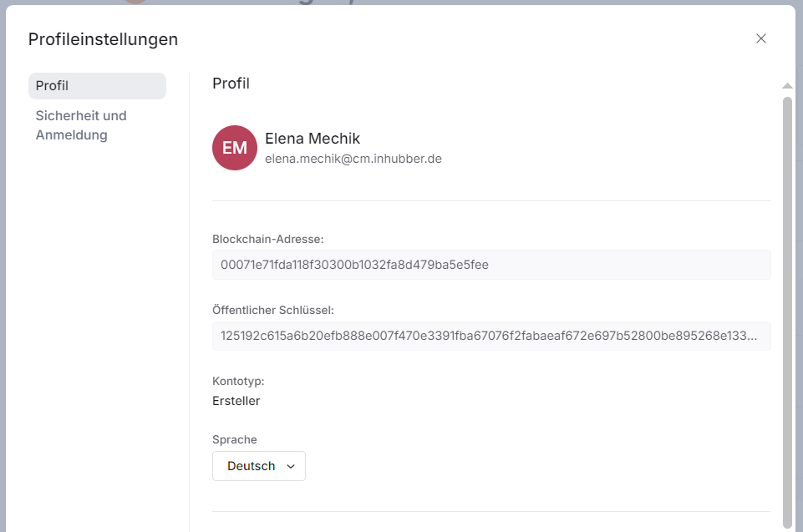Click the Öffentlicher Schlüssel label
Viewport: 803px width, 532px height.
(x=272, y=310)
